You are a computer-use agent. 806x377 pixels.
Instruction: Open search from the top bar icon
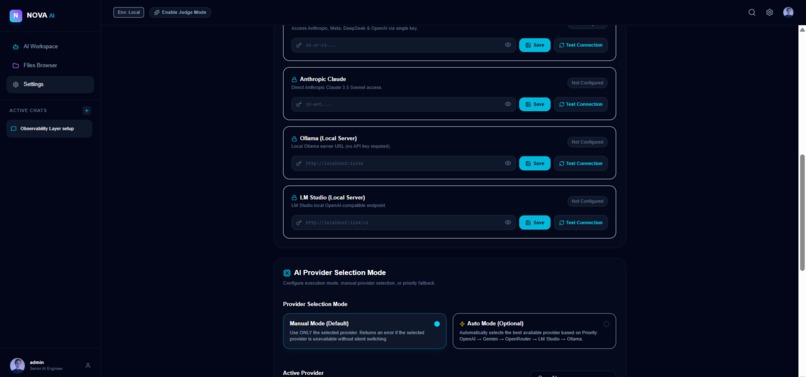point(752,12)
